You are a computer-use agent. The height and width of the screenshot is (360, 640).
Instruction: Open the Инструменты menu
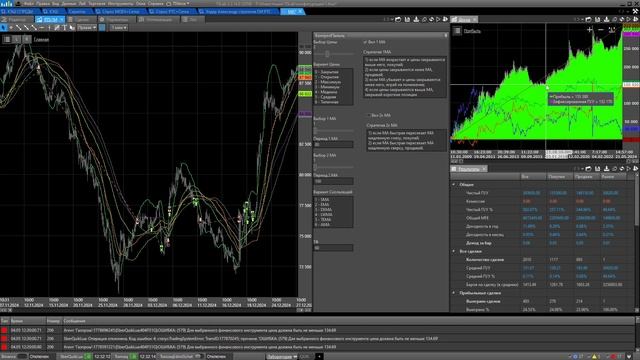pos(120,4)
